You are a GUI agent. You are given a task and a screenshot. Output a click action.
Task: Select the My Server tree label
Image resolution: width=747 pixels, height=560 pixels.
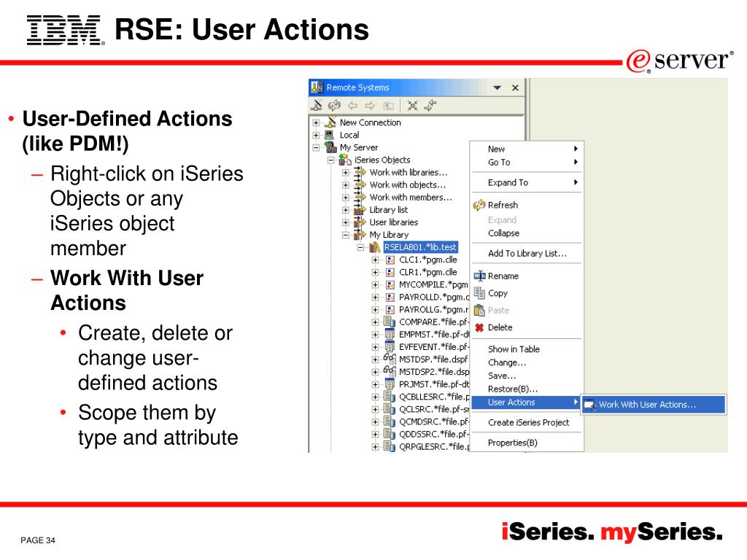point(359,147)
